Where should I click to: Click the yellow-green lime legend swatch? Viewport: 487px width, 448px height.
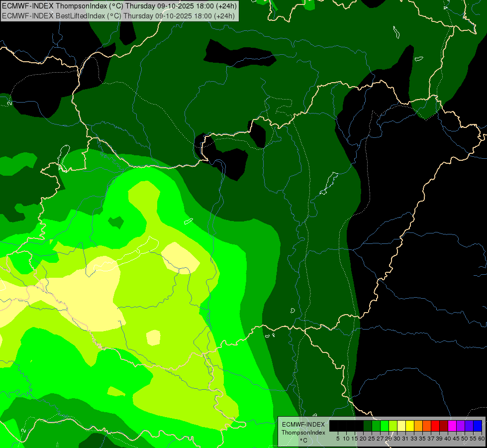coord(393,426)
